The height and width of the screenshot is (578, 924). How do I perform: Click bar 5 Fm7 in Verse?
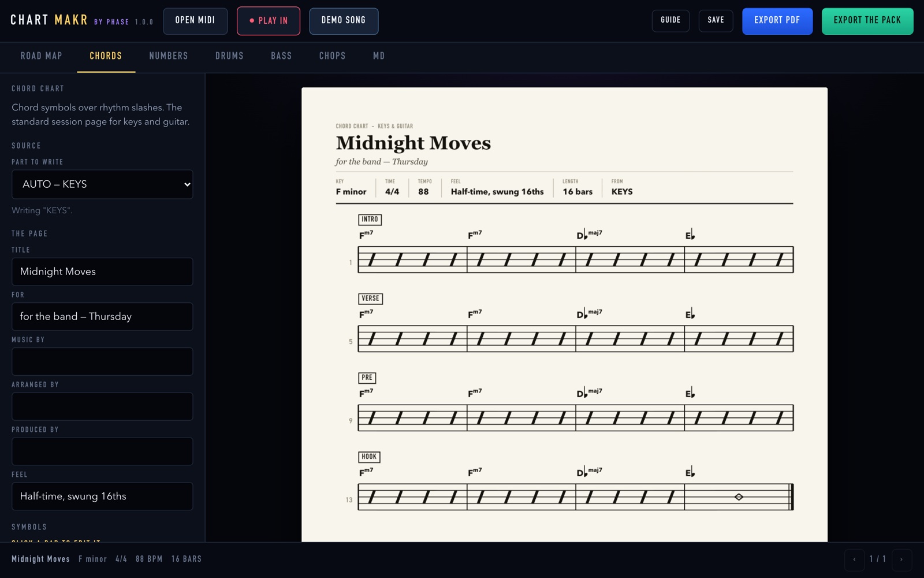[412, 339]
